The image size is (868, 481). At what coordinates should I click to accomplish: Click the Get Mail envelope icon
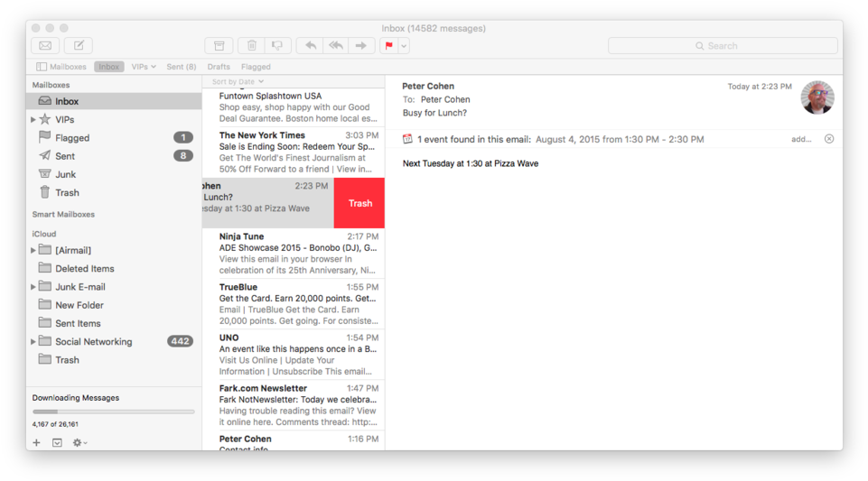pyautogui.click(x=45, y=46)
